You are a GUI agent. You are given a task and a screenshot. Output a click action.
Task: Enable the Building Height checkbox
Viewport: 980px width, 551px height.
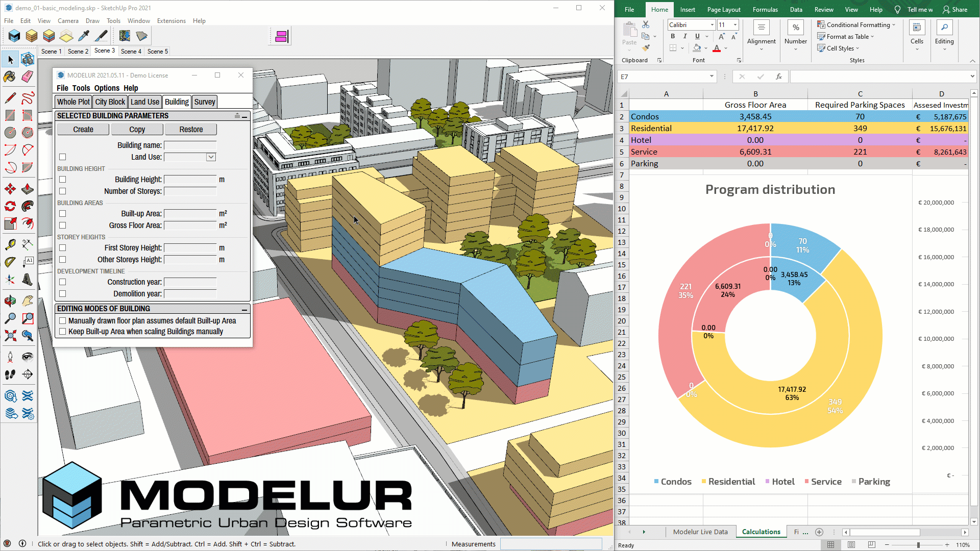[63, 180]
